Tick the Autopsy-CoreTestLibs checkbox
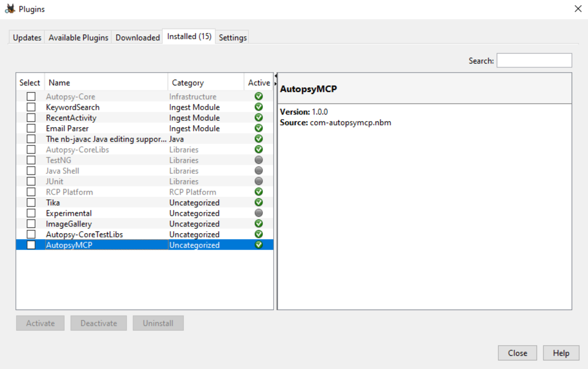 point(31,234)
